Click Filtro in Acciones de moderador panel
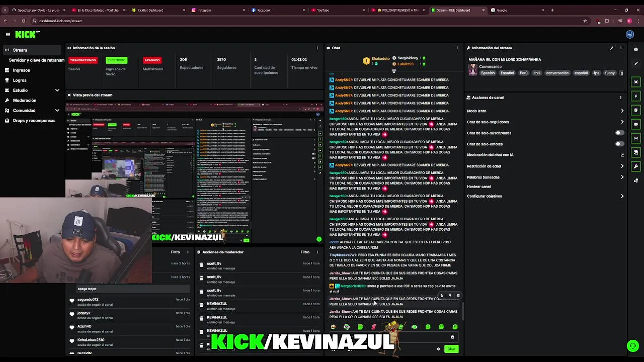Image resolution: width=644 pixels, height=362 pixels. [305, 252]
